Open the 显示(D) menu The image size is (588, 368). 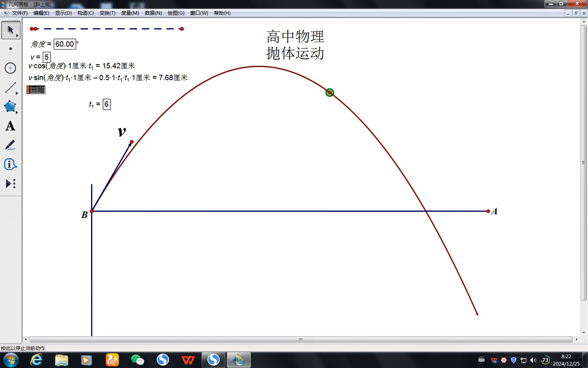[63, 13]
